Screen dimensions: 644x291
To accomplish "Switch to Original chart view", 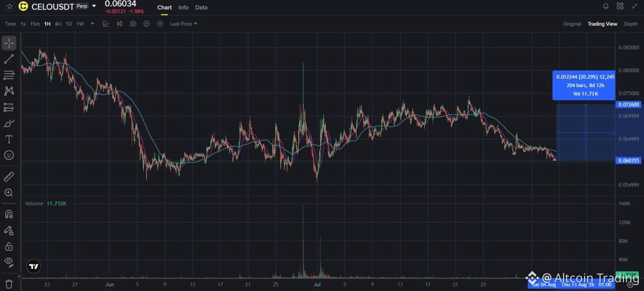I will 572,24.
